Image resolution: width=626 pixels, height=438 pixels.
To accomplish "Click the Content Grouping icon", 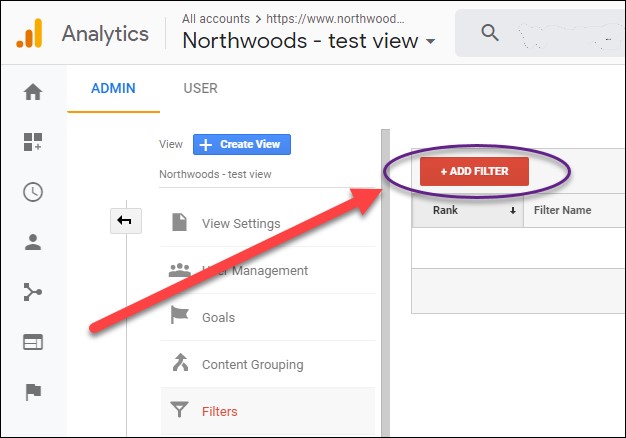I will [x=180, y=362].
